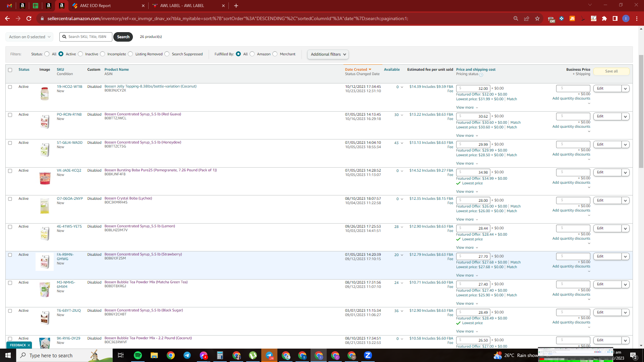Open a new browser tab

coord(236,6)
